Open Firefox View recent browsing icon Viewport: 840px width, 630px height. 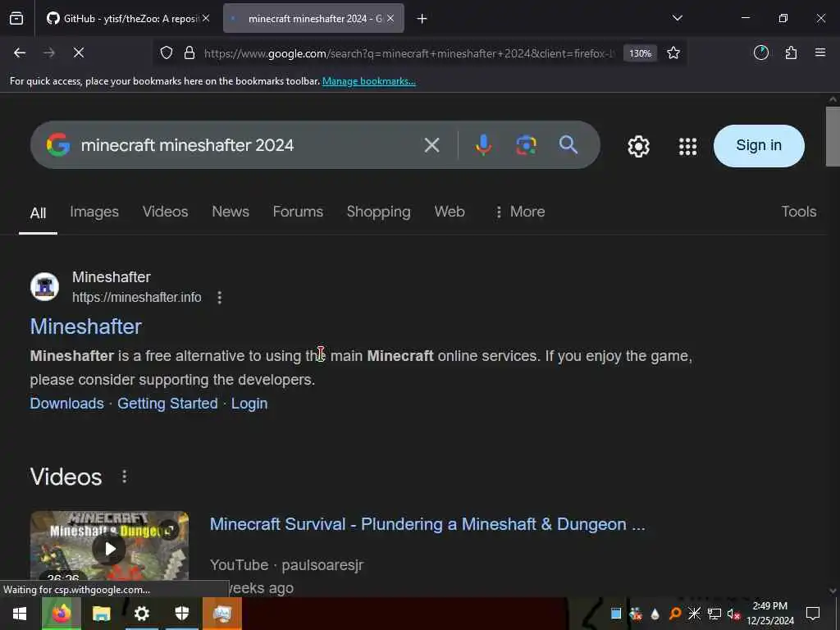16,19
